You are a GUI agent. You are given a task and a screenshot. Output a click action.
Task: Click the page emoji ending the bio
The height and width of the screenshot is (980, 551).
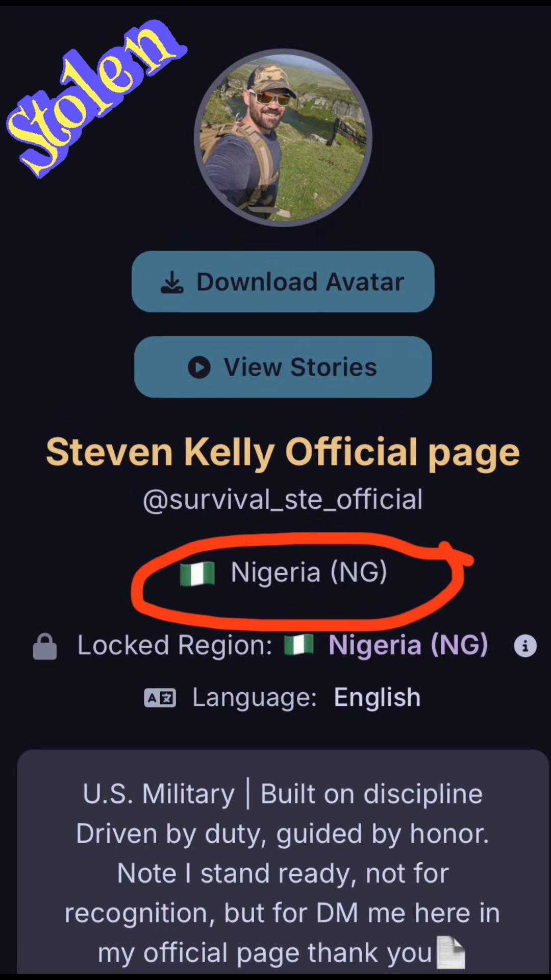(451, 952)
